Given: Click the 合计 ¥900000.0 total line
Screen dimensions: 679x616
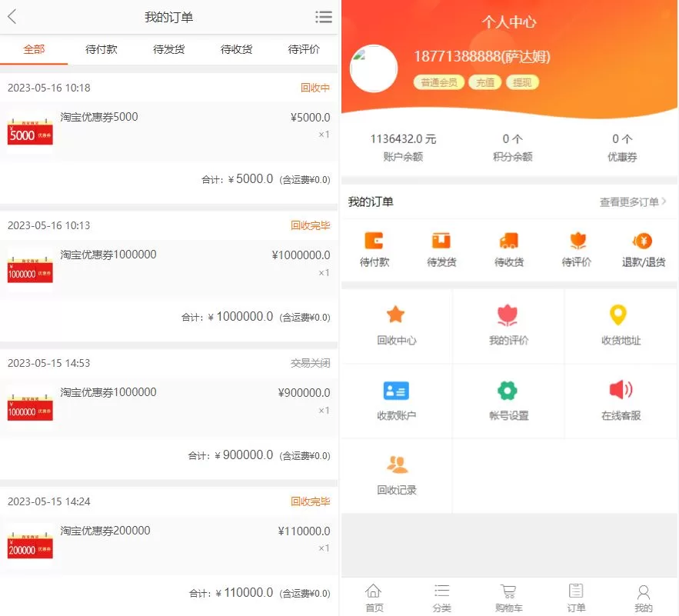Looking at the screenshot, I should [x=259, y=455].
